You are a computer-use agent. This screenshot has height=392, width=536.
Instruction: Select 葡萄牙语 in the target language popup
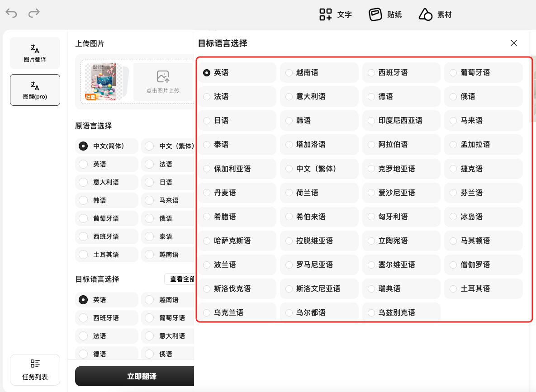point(484,72)
